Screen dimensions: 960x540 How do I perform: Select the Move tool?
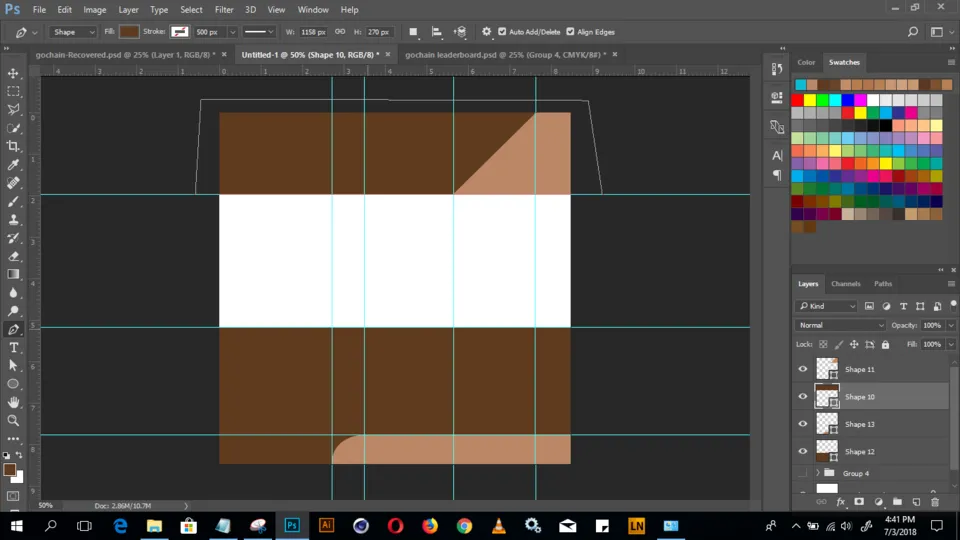[x=13, y=73]
